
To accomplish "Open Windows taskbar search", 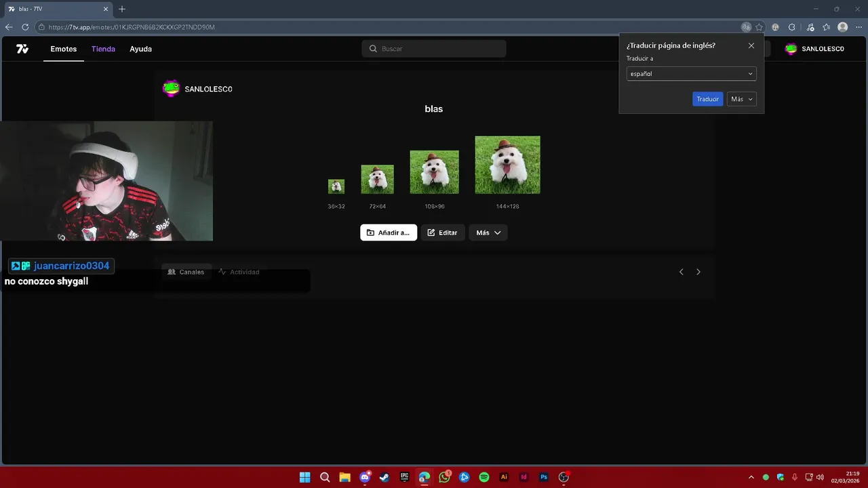I will pyautogui.click(x=325, y=477).
